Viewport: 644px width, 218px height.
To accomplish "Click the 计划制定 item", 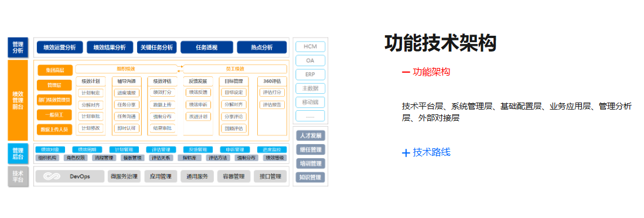I will 91,93.
